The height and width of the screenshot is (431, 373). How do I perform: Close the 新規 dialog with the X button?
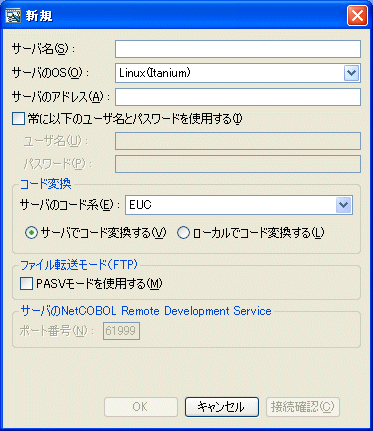click(x=357, y=16)
